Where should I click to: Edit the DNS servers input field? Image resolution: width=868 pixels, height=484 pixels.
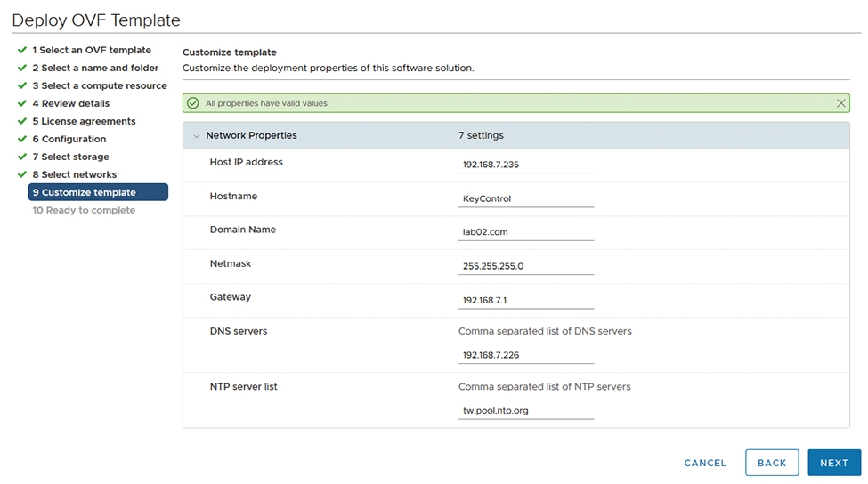[x=526, y=355]
